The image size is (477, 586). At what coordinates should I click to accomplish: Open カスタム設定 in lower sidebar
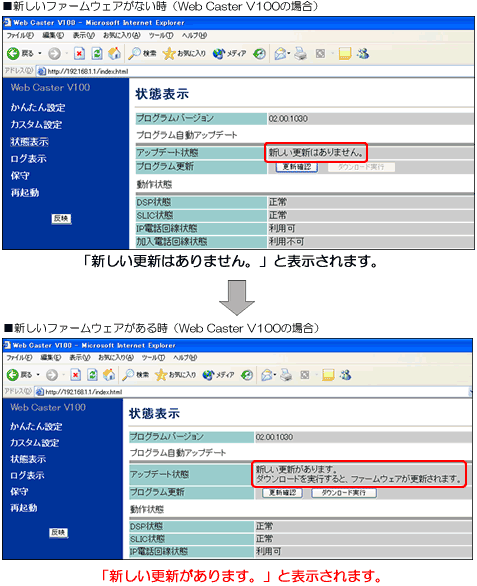(34, 443)
